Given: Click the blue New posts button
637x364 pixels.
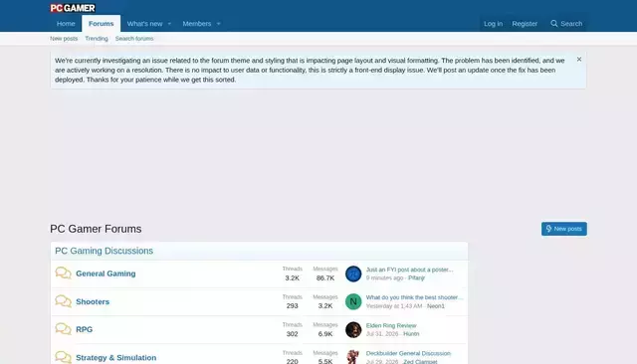Looking at the screenshot, I should click(x=564, y=229).
